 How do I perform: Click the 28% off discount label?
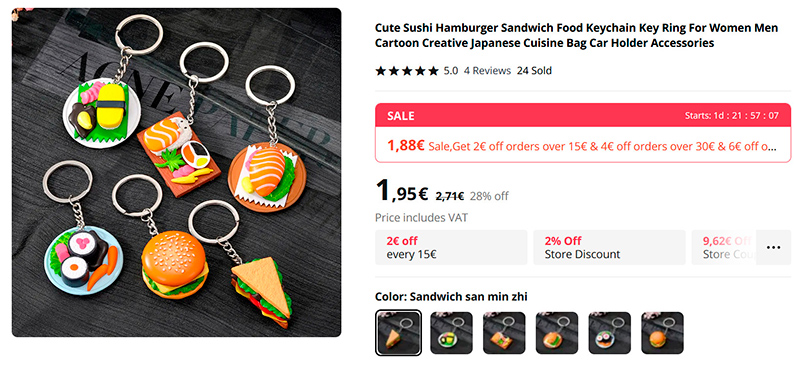pyautogui.click(x=489, y=196)
